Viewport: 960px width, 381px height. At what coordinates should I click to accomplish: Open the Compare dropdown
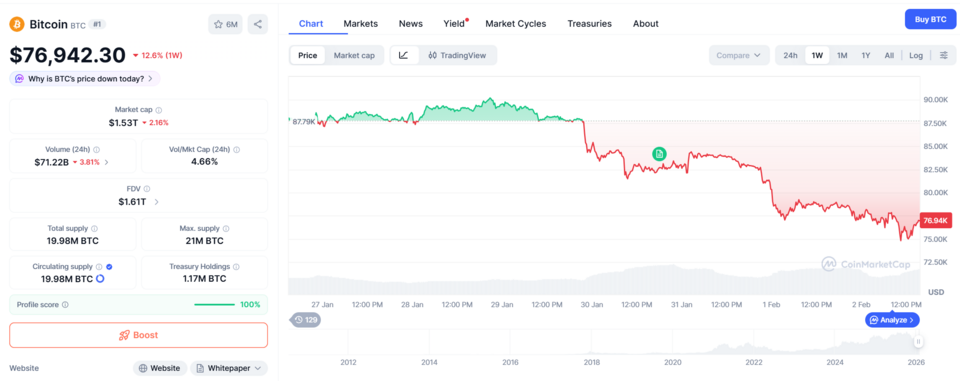click(739, 55)
